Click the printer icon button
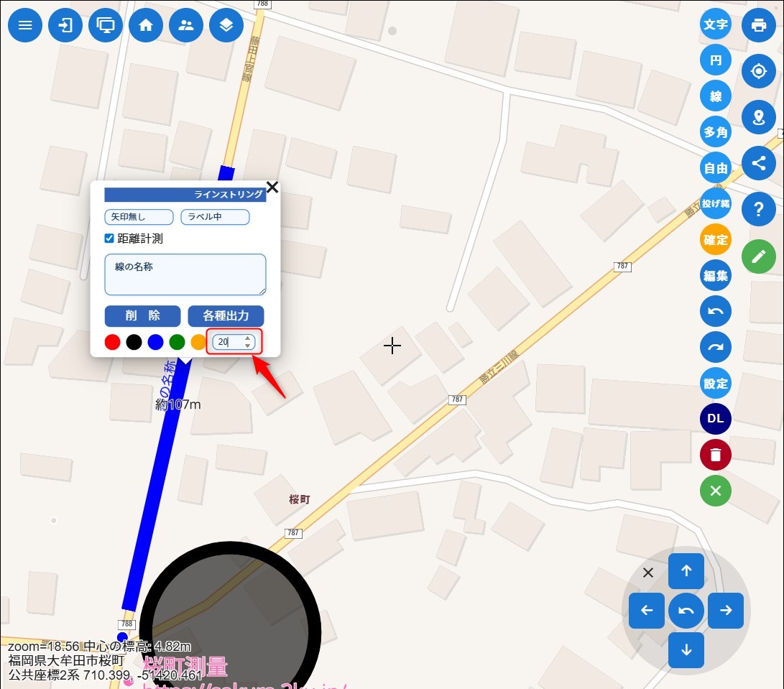 click(759, 26)
